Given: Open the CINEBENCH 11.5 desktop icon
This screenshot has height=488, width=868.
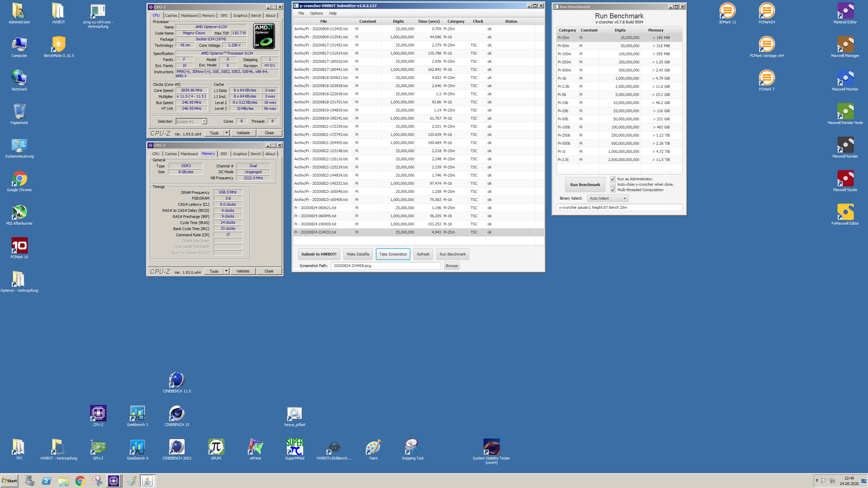Looking at the screenshot, I should [x=177, y=382].
